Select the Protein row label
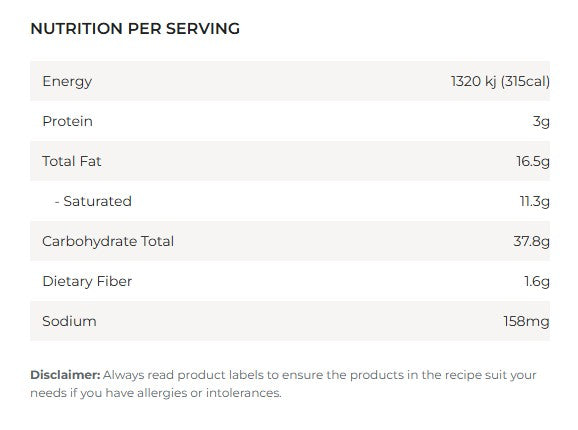Image resolution: width=578 pixels, height=430 pixels. [x=67, y=121]
